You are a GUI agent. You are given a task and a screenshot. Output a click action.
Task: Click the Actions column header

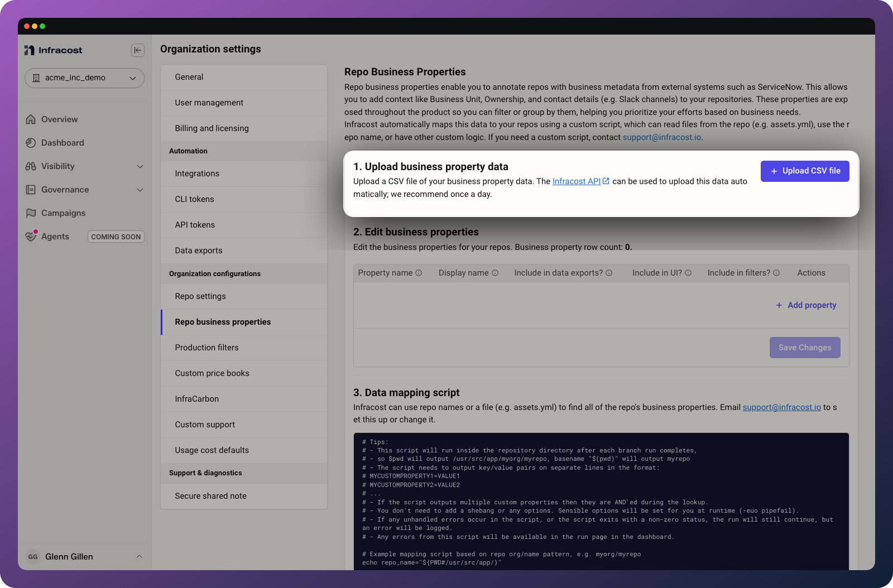[811, 273]
